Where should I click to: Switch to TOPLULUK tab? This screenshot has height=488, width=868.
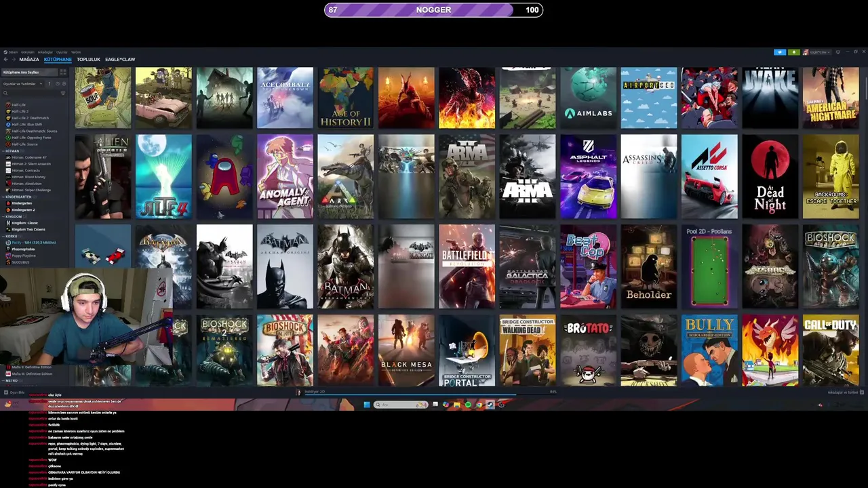click(88, 60)
